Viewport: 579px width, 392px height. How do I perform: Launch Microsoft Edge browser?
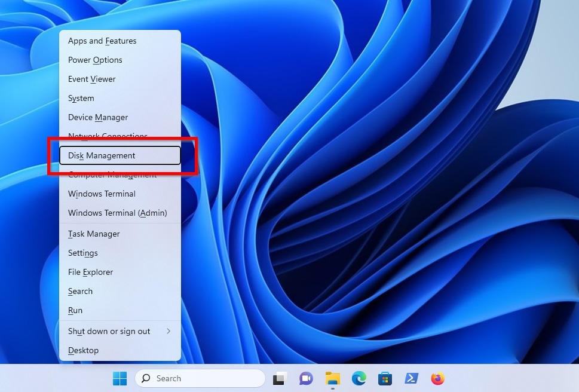[x=359, y=378]
